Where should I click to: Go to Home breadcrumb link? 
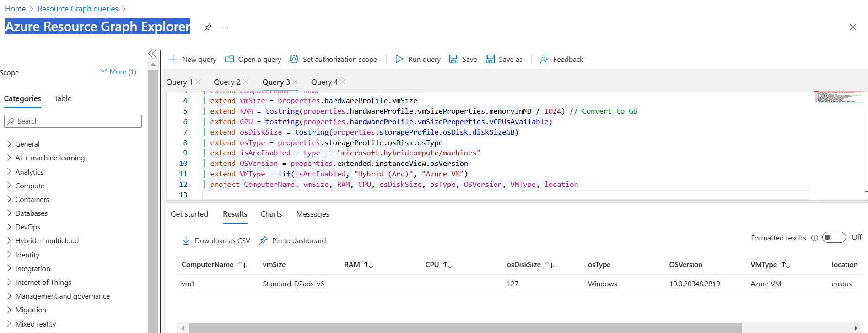click(16, 9)
